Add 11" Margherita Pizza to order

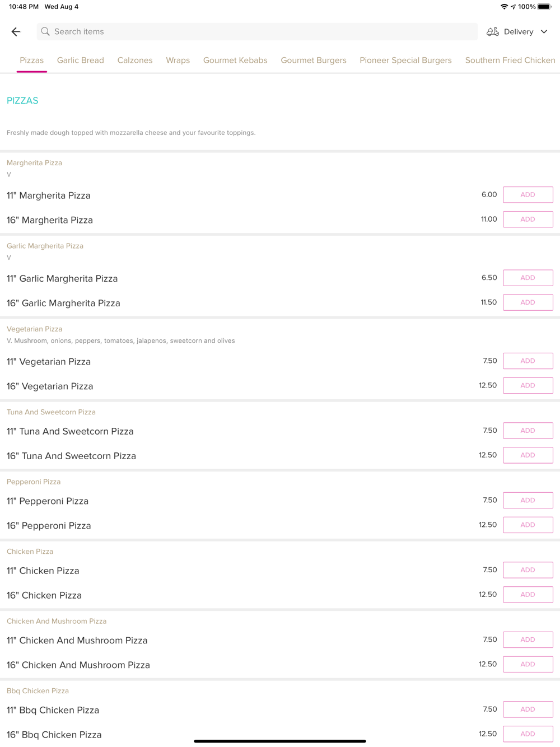(x=528, y=195)
